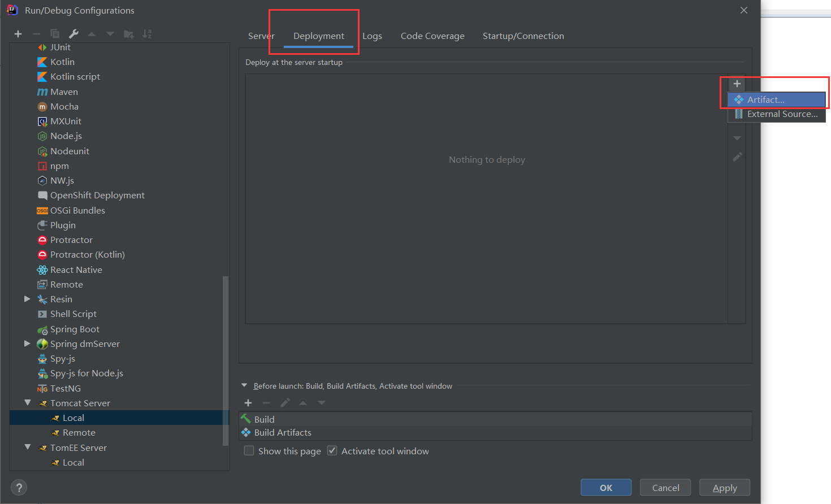Viewport: 831px width, 504px height.
Task: Close the Run/Debug Configurations dialog
Action: (x=744, y=10)
